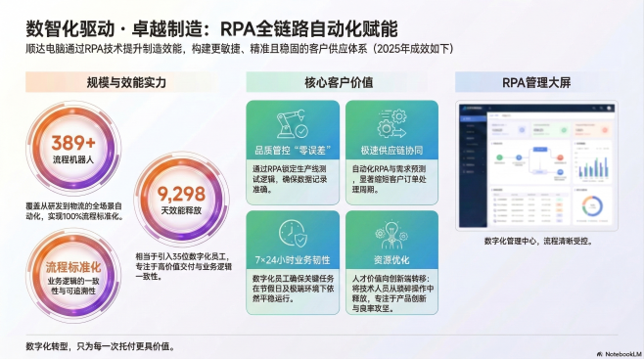
Task: Click the 核心客户价值 section header
Action: [x=339, y=82]
